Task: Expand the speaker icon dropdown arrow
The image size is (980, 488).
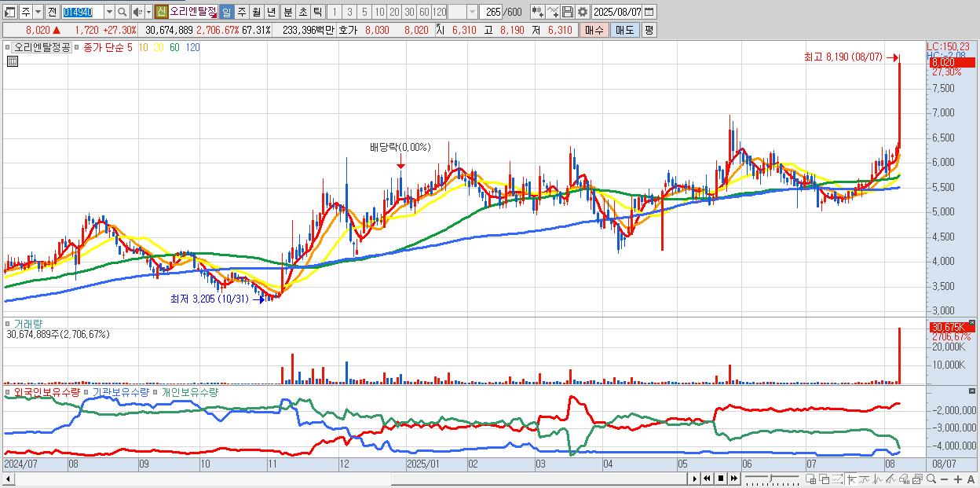Action: [148, 13]
